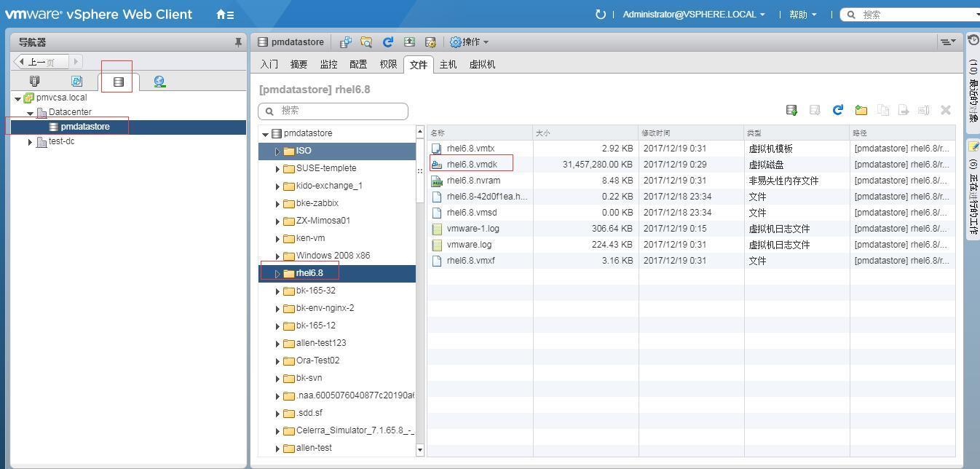
Task: Refresh the datastore using header toolbar icon
Action: coord(388,42)
